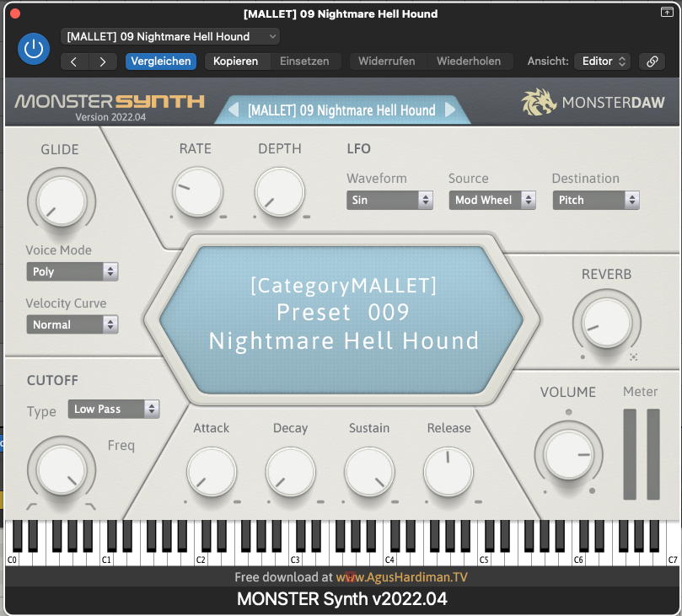This screenshot has height=616, width=682.
Task: Open the LFO Destination Pitch dropdown
Action: click(x=596, y=200)
